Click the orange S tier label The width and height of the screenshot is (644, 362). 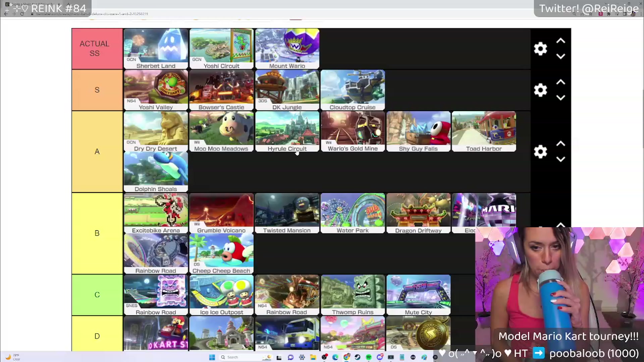[97, 90]
